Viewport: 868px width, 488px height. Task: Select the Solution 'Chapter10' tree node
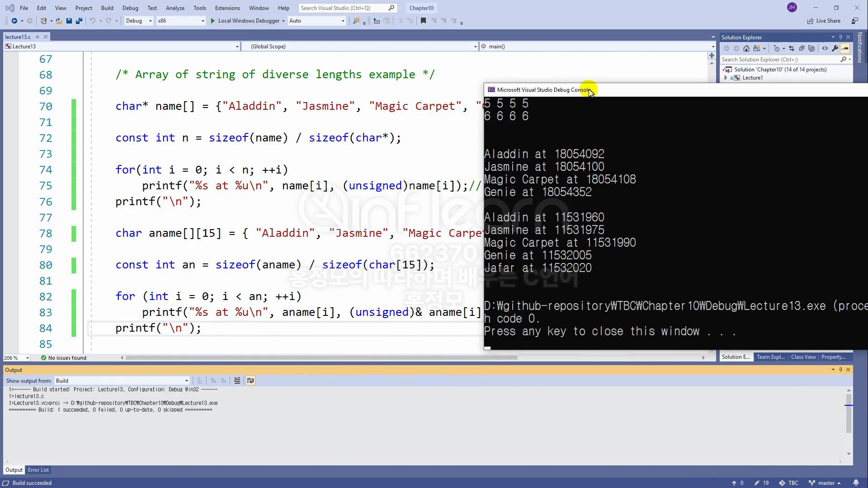(780, 70)
